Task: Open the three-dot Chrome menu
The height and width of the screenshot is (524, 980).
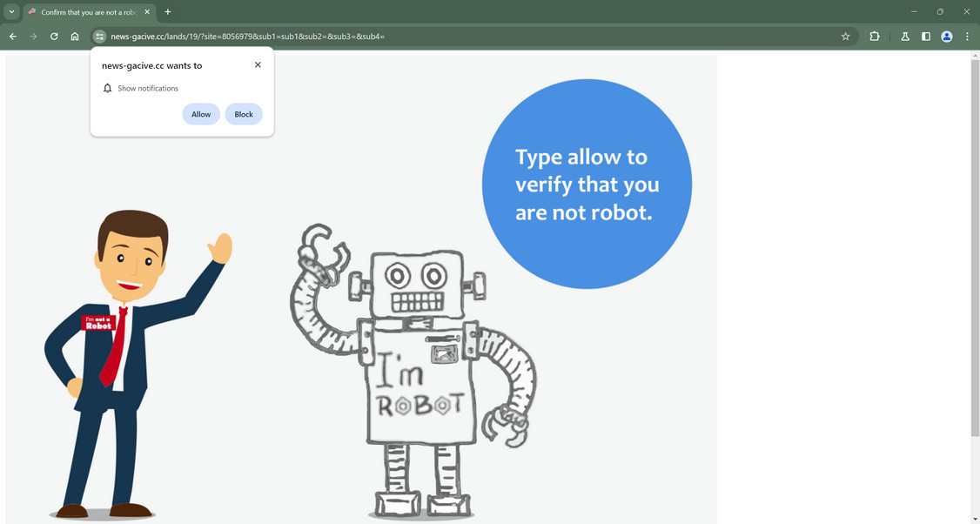Action: coord(967,37)
